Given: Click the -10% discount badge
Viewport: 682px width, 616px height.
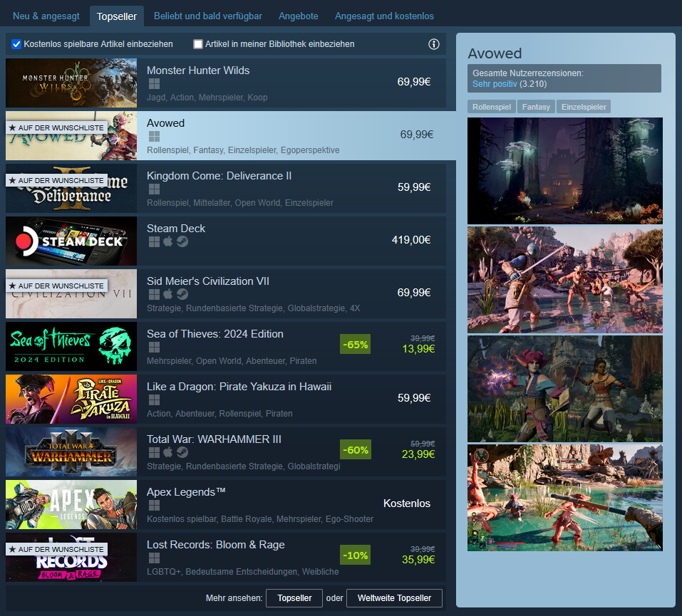Looking at the screenshot, I should click(356, 555).
